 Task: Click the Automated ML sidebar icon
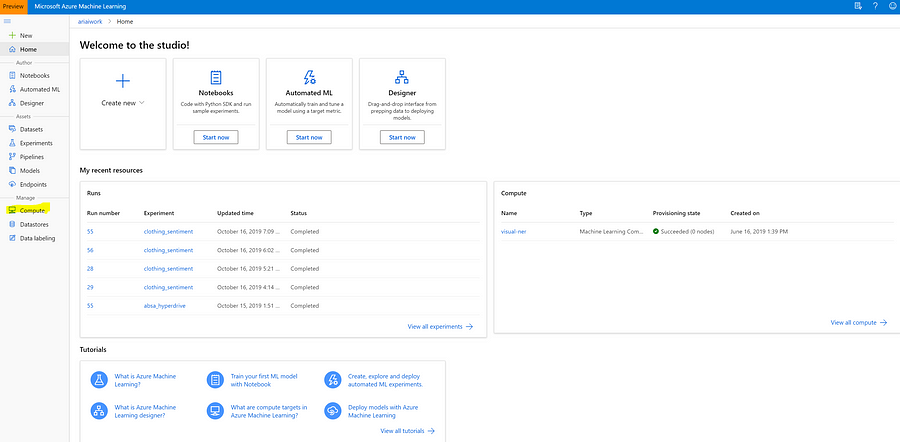(12, 89)
